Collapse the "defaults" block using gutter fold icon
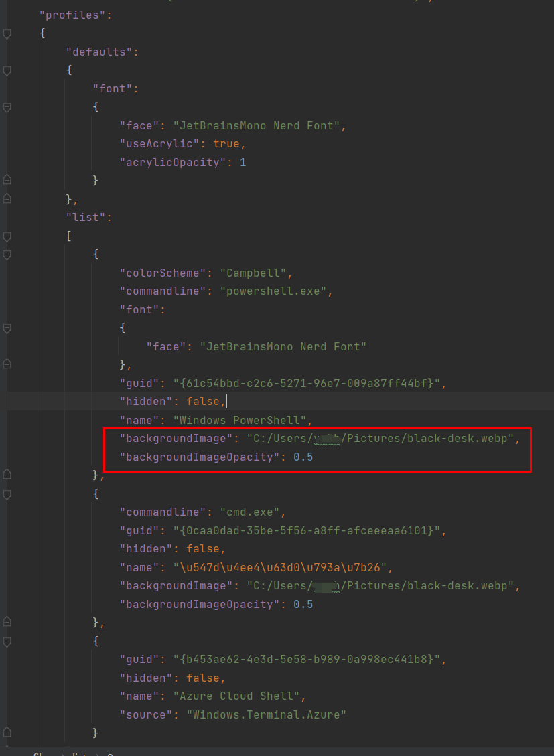 (7, 70)
